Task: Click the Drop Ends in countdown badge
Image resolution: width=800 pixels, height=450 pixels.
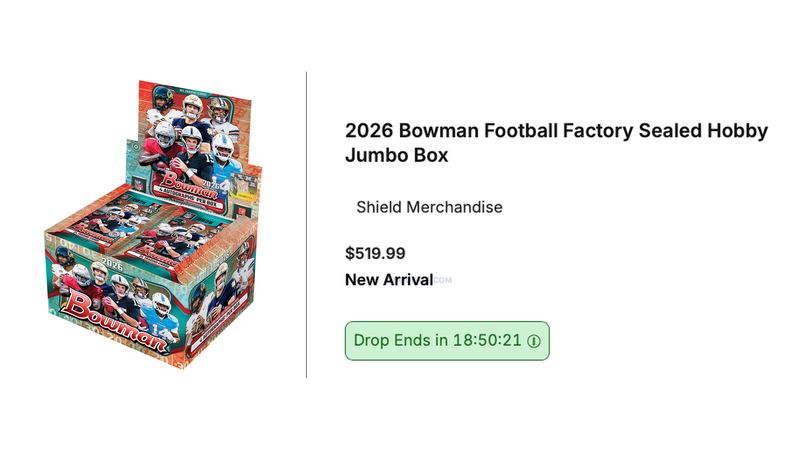Action: 447,341
